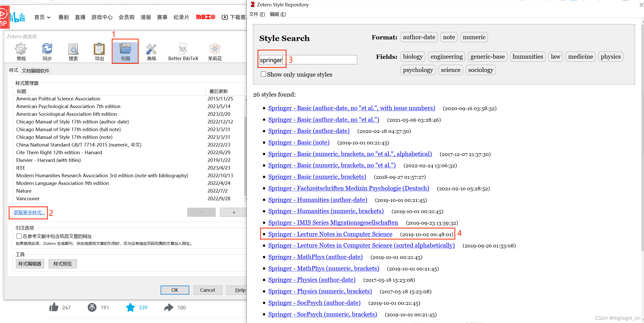The image size is (644, 323).
Task: Open the 高级 advanced tools icon
Action: 151,49
